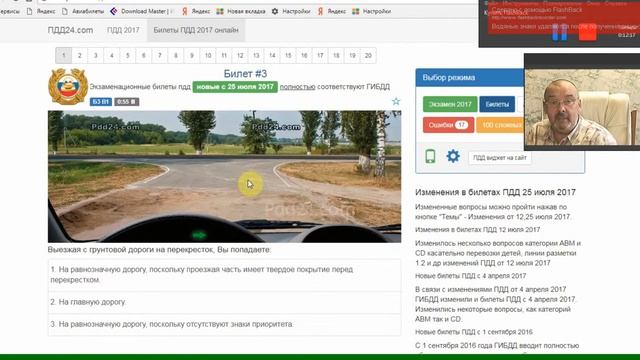Open the Ошибки 17 mode
This screenshot has height=360, width=640.
coord(448,125)
